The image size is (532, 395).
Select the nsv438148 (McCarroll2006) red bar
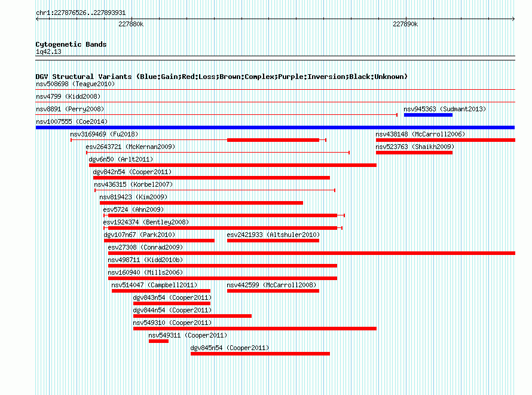[x=445, y=140]
